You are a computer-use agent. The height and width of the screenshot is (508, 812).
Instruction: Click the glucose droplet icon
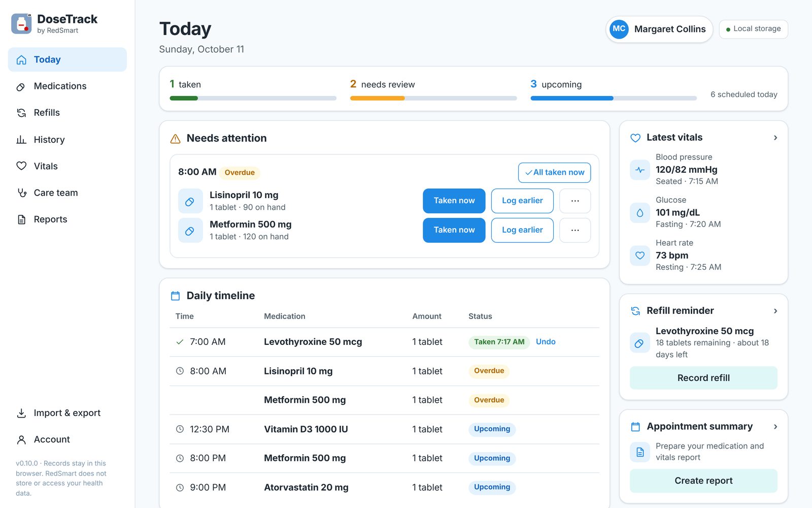tap(640, 213)
